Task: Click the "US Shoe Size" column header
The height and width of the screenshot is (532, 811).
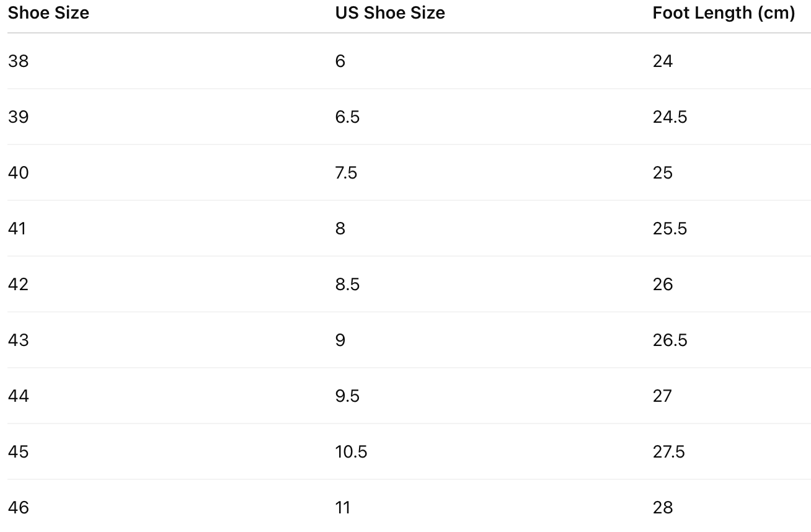Action: (x=390, y=13)
